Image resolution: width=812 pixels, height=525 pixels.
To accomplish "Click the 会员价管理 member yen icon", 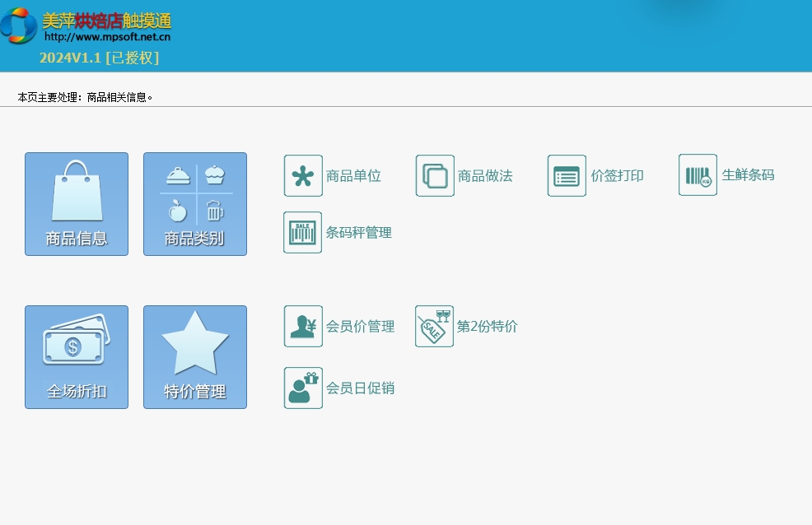I will pos(303,327).
